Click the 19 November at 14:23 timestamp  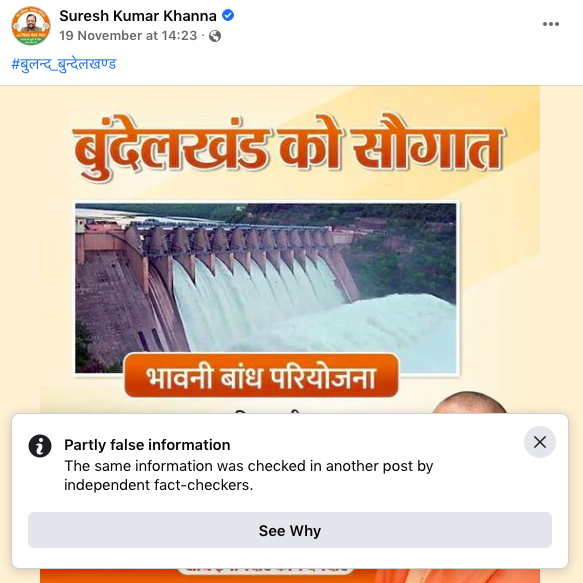[x=128, y=36]
